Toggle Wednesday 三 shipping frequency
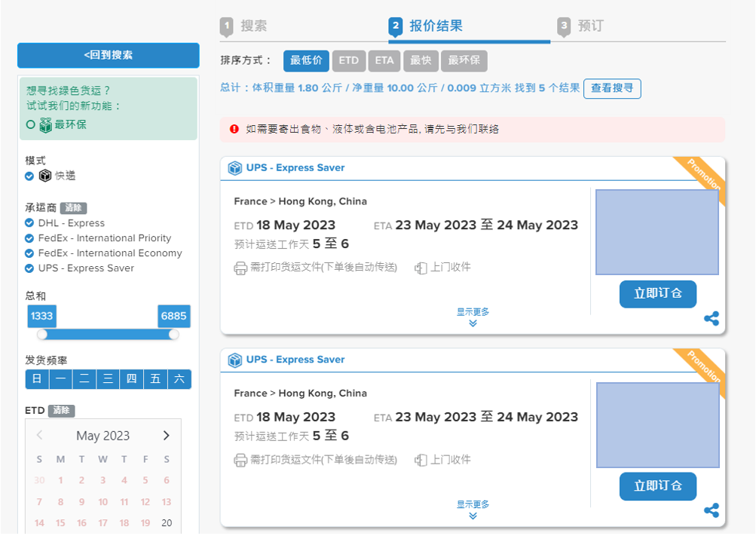Image resolution: width=756 pixels, height=539 pixels. click(108, 379)
